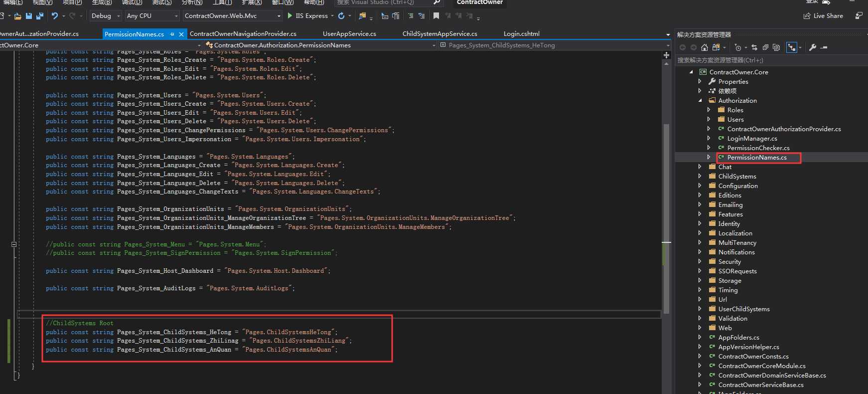The image size is (868, 394).
Task: Open the ContractOwner.Web.Mvc startup project dropdown
Action: [232, 16]
